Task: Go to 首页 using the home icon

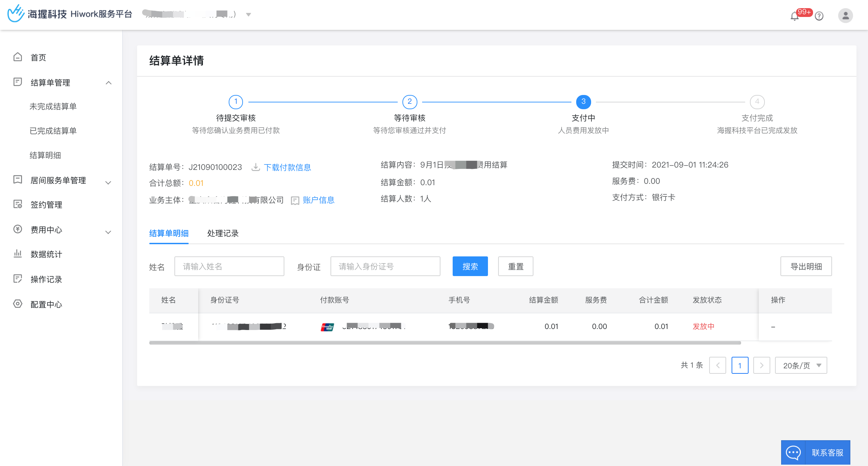Action: pyautogui.click(x=38, y=57)
